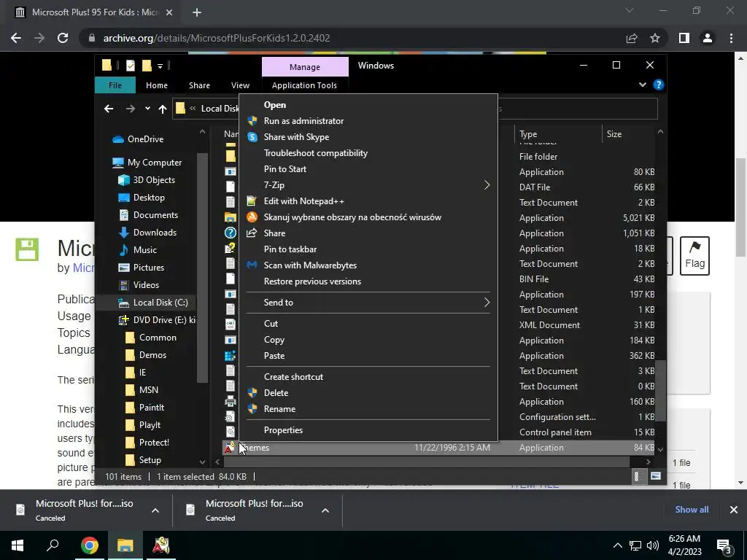Screen dimensions: 747x560
Task: Select Open in the context menu
Action: tap(275, 105)
